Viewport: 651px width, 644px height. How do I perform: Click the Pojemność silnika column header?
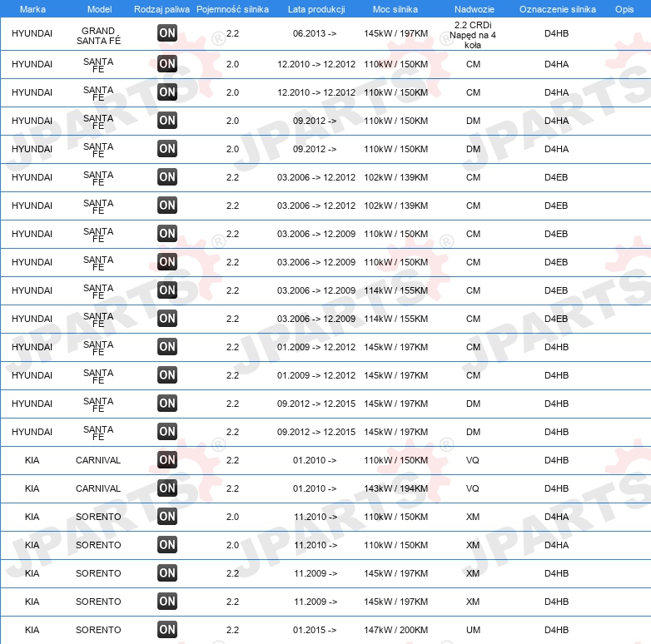click(x=232, y=9)
